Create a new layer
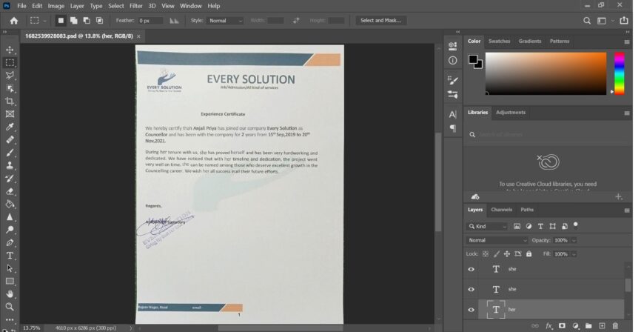Viewport: 644px width, 332px height. click(602, 326)
